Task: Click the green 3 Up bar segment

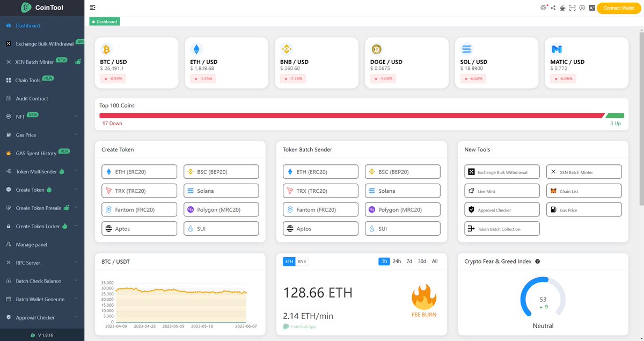Action: coord(615,115)
